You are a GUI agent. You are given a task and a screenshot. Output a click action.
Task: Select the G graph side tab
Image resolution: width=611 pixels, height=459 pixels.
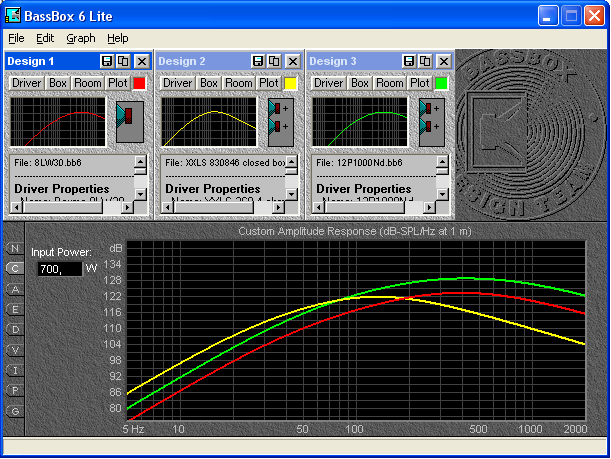click(15, 411)
